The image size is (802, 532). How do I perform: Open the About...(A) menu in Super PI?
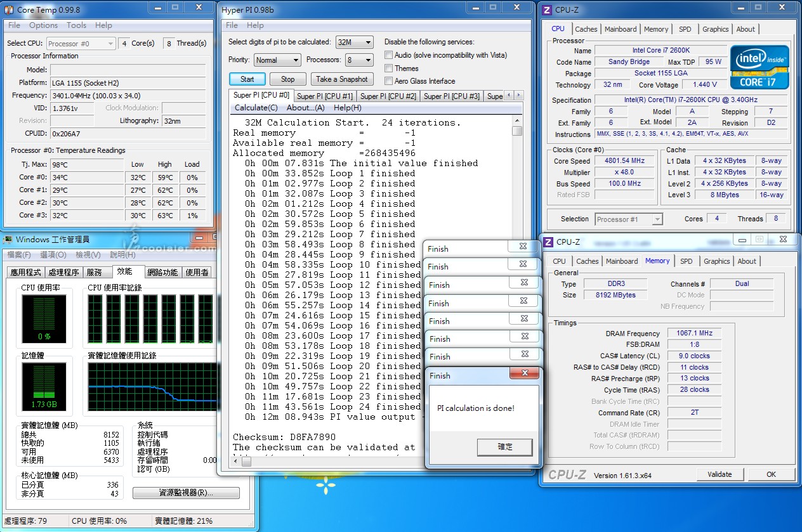[x=306, y=108]
